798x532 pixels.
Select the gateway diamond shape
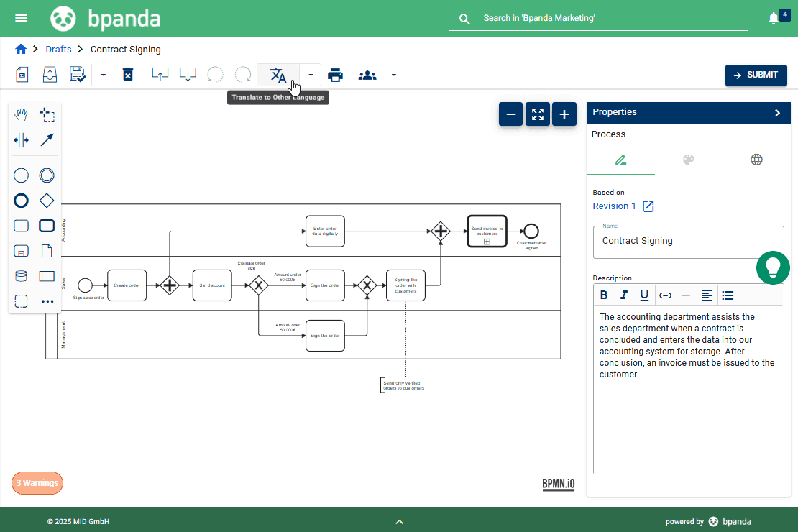[47, 201]
